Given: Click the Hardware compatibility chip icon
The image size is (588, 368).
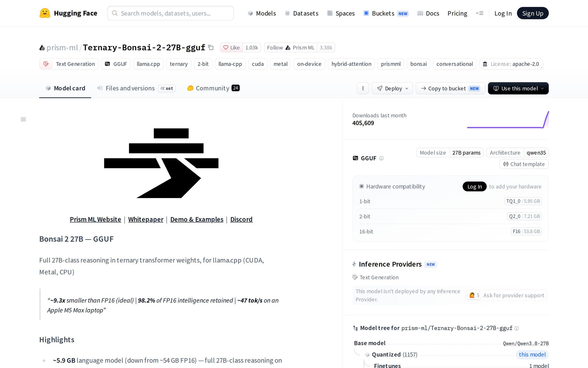Looking at the screenshot, I should point(361,186).
